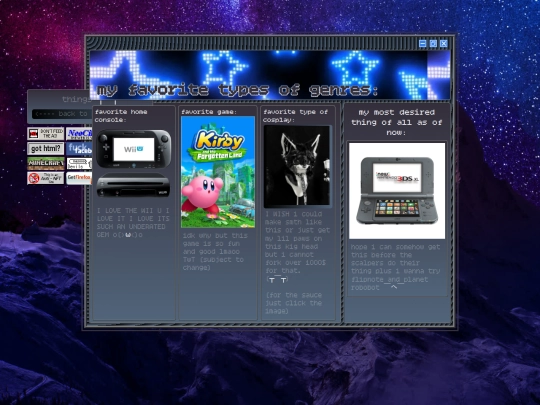Minimize the genres window
This screenshot has width=540, height=405.
423,43
